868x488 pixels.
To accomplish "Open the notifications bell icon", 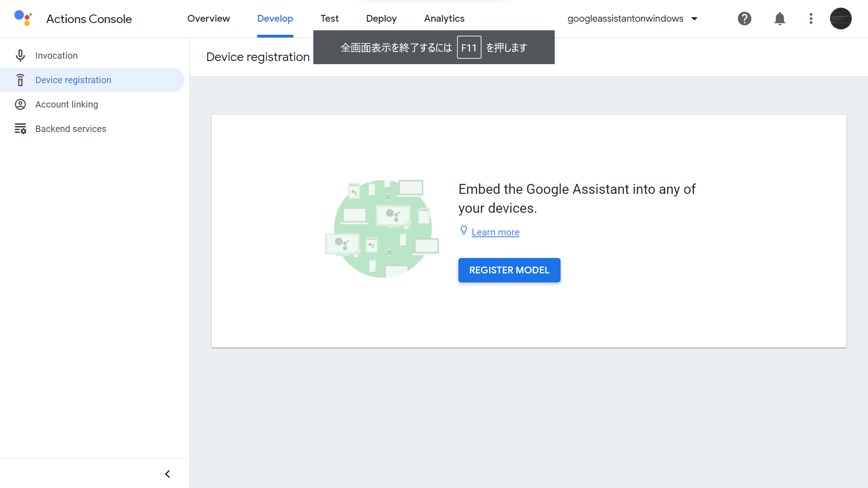I will tap(779, 19).
